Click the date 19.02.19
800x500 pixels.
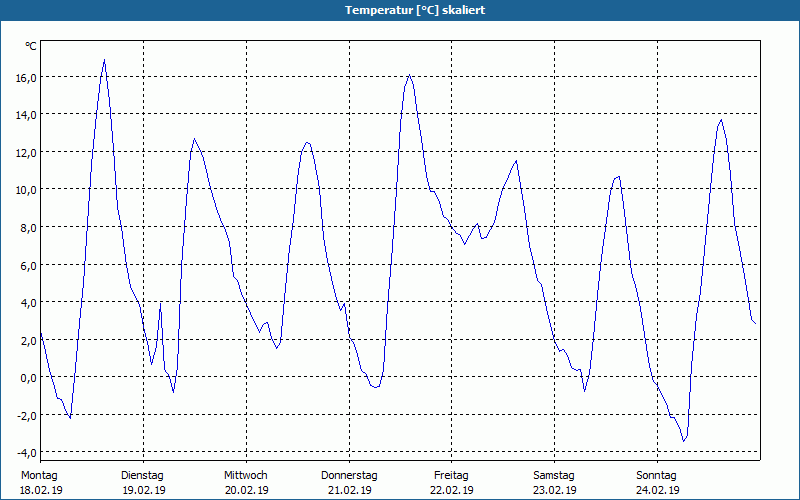[144, 490]
